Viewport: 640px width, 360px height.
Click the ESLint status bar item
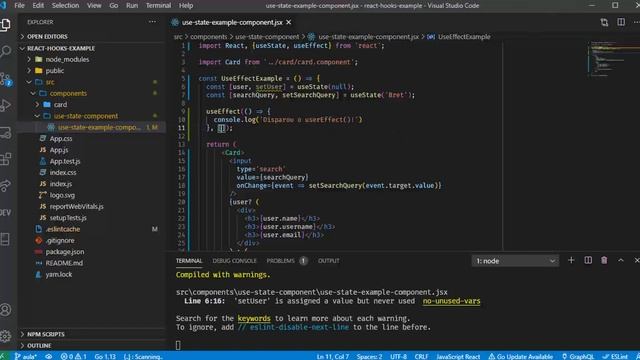[616, 356]
